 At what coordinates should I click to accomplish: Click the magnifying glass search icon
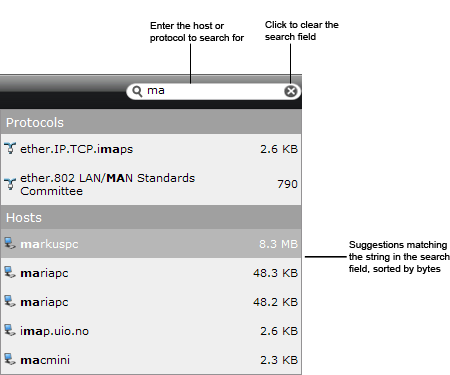click(x=137, y=91)
